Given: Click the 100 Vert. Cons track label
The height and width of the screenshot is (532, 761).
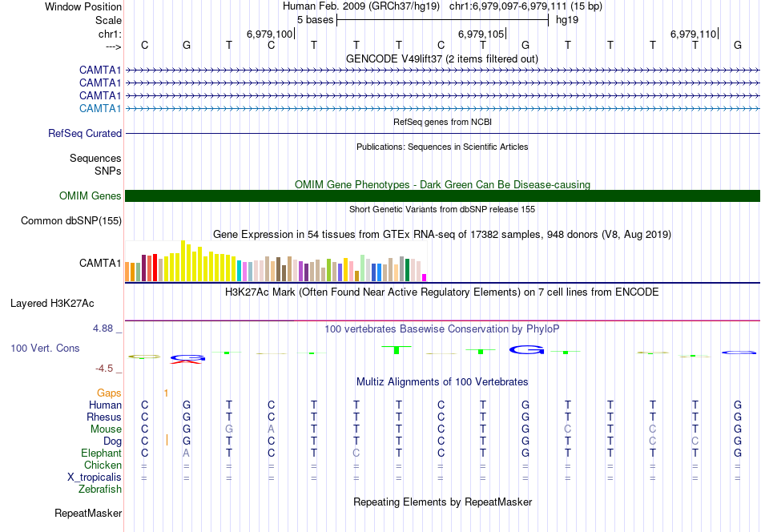Looking at the screenshot, I should pos(45,348).
